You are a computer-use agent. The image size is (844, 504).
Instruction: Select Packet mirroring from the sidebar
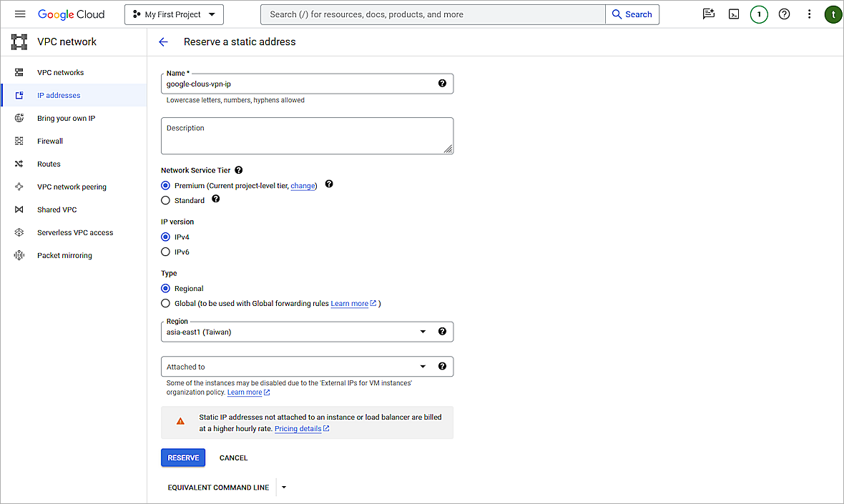pos(64,255)
